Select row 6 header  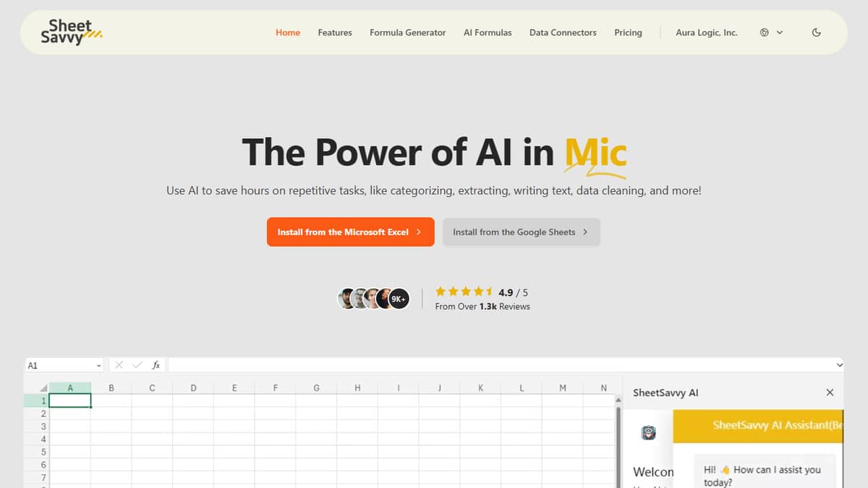pyautogui.click(x=36, y=465)
